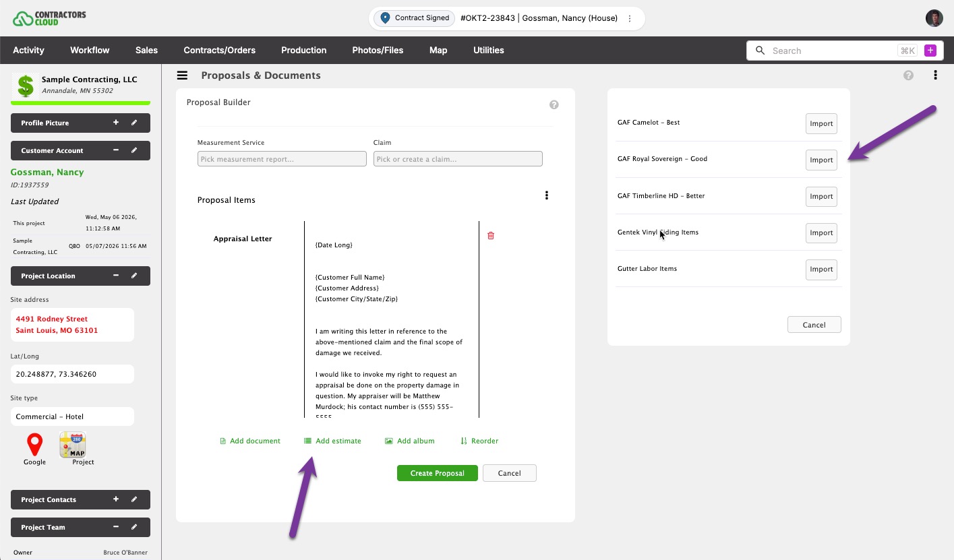Edit Customer Account with pencil icon

(134, 150)
